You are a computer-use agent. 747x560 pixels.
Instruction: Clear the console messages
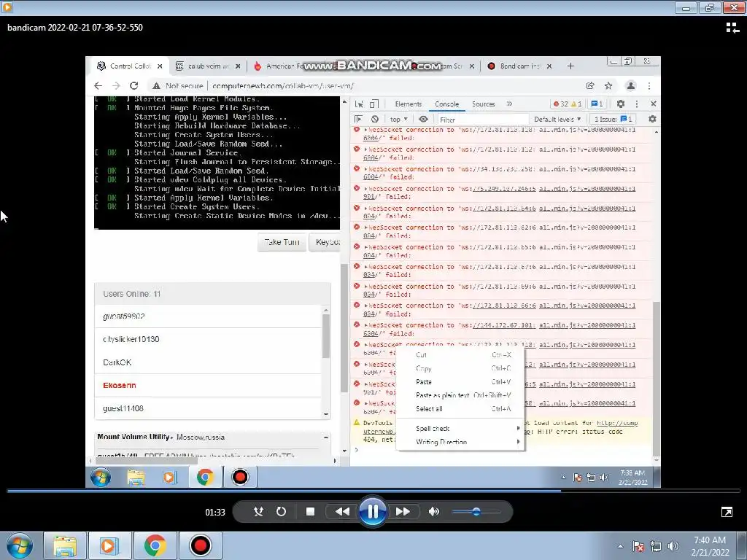click(376, 119)
